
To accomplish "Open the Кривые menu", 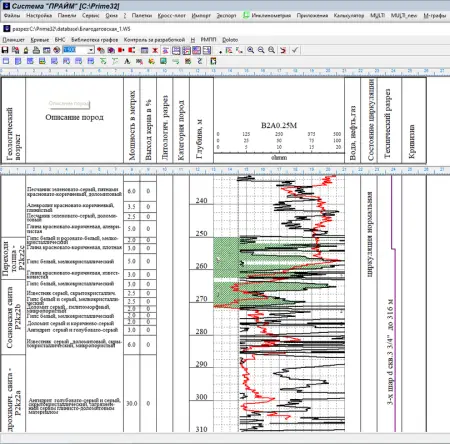I will point(40,40).
